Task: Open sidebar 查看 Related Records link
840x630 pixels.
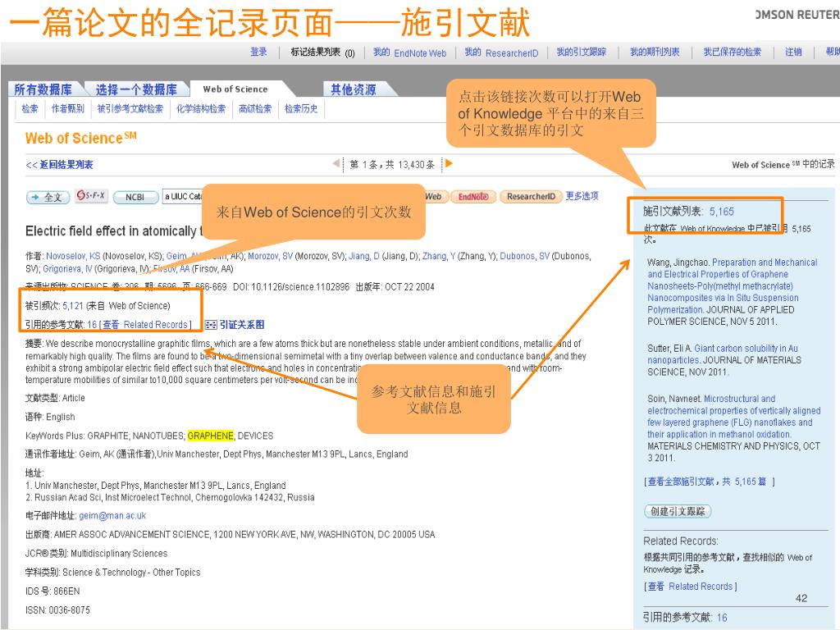Action: [x=690, y=587]
